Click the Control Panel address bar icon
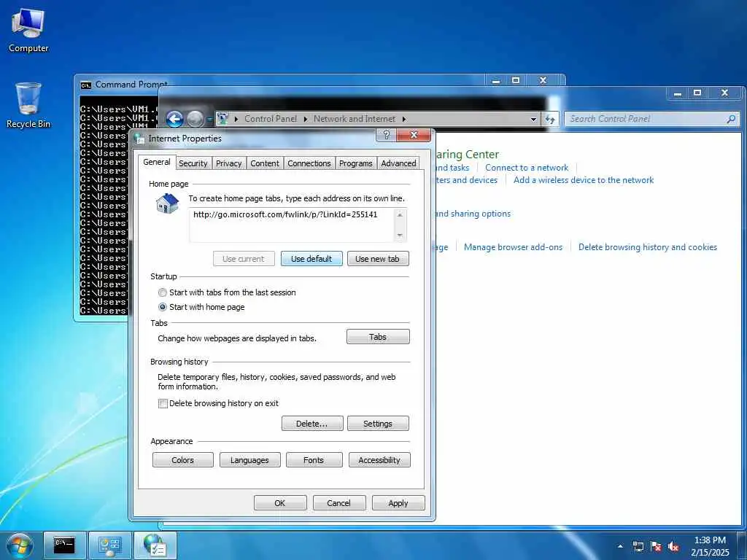 [223, 119]
